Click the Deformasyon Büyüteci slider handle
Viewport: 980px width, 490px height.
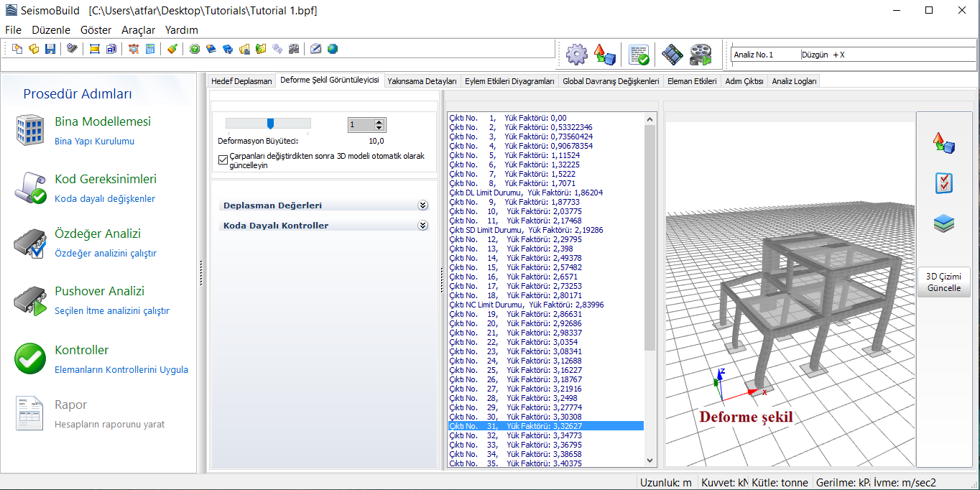271,123
